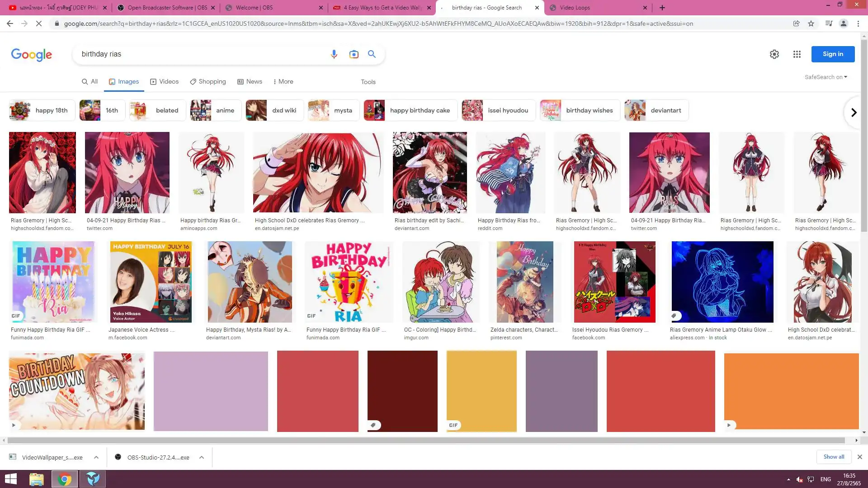Click Show all downloads button
The height and width of the screenshot is (488, 868).
click(x=833, y=457)
